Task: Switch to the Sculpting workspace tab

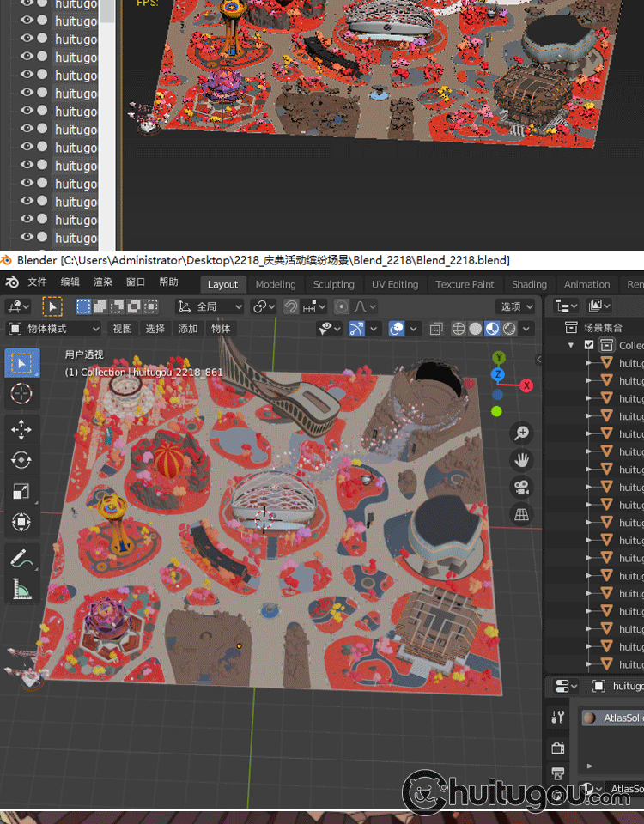Action: (333, 284)
